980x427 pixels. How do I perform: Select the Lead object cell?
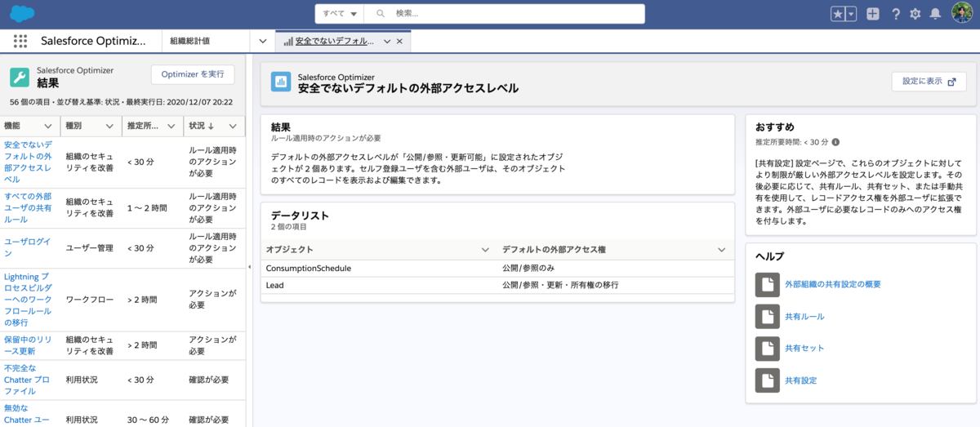(x=379, y=285)
